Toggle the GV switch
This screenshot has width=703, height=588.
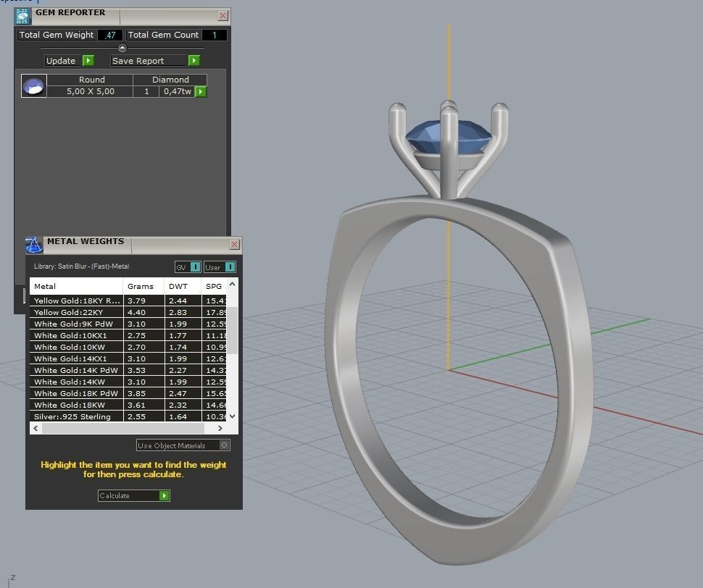tap(195, 267)
